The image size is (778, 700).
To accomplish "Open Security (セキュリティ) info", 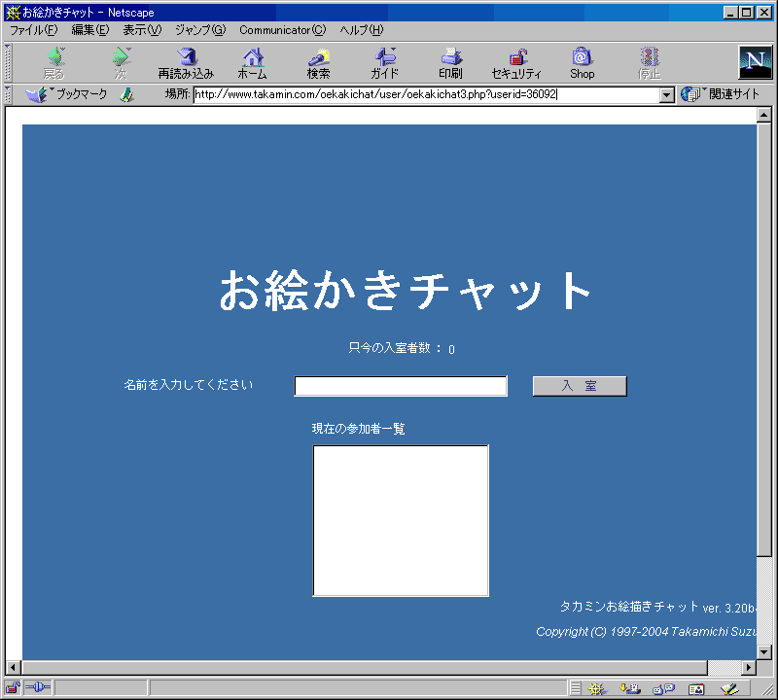I will pos(516,63).
